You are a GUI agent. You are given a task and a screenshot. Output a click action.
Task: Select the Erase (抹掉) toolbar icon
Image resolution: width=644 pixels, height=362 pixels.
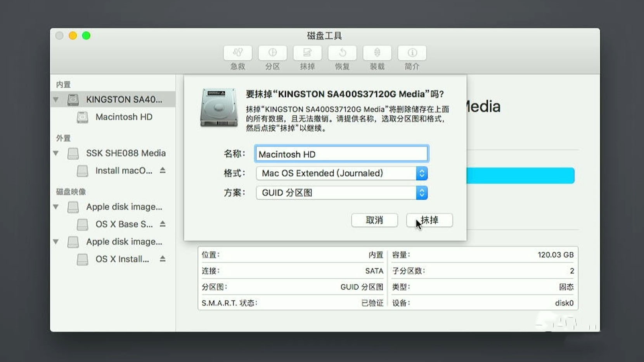[307, 53]
